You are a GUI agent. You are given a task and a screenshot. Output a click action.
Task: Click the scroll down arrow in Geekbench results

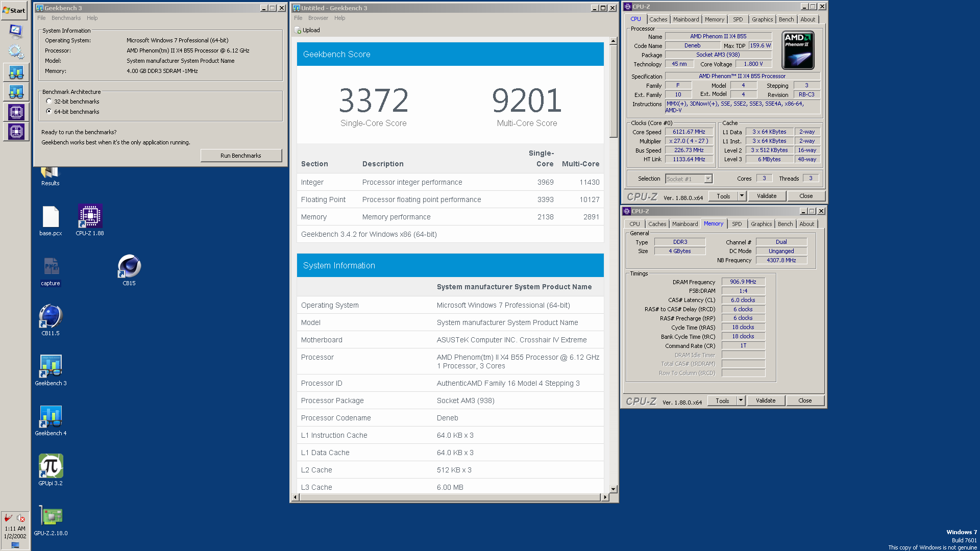click(x=613, y=489)
